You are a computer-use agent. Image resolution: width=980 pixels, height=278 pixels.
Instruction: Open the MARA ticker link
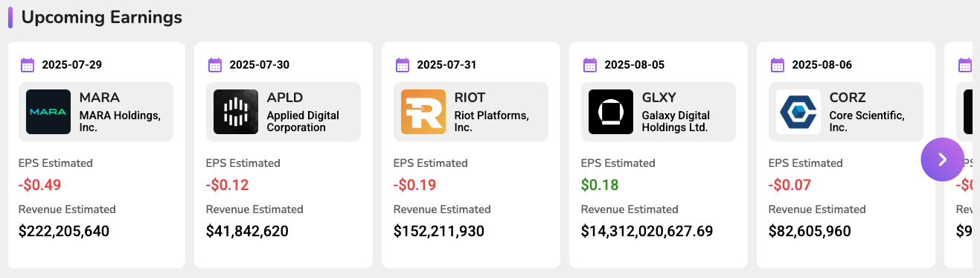coord(100,98)
